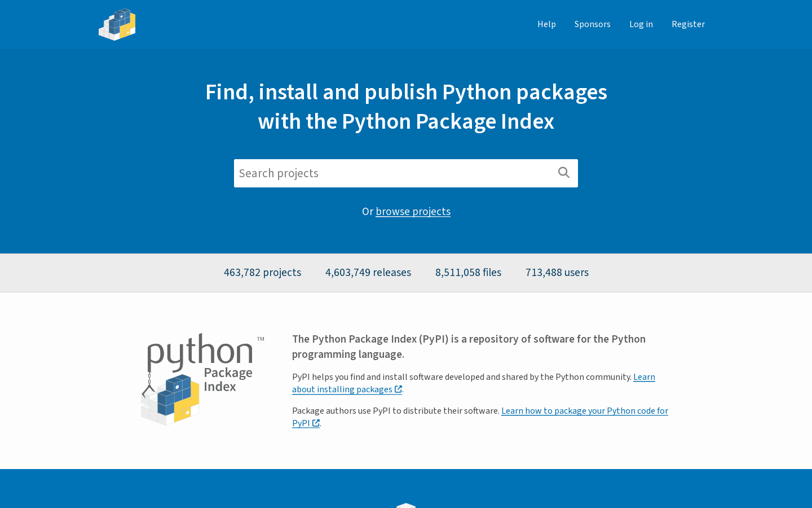Click the external link icon after PyPI link
The height and width of the screenshot is (508, 812).
pyautogui.click(x=316, y=423)
